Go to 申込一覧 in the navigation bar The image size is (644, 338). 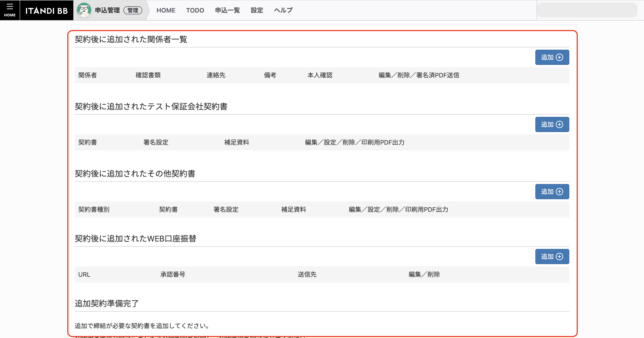(x=227, y=10)
